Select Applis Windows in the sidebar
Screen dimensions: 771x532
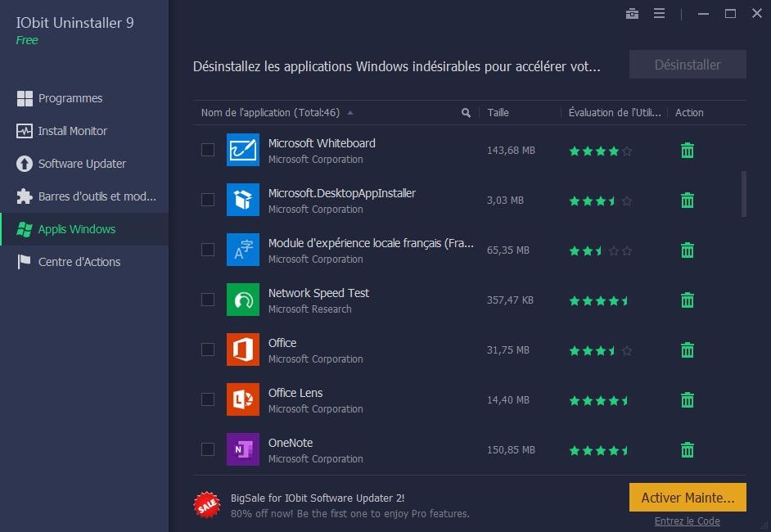(84, 229)
